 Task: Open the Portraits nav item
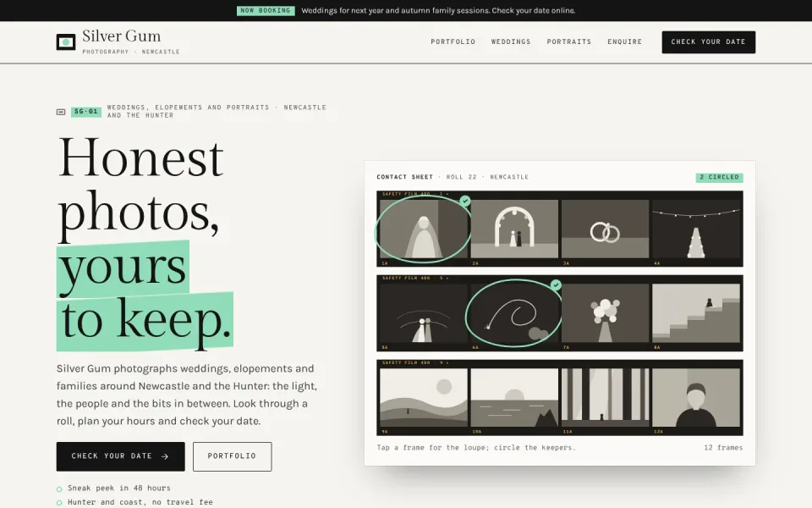tap(568, 42)
